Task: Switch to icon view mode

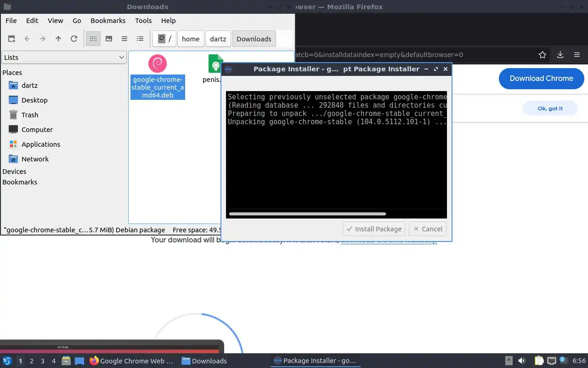Action: (x=93, y=39)
